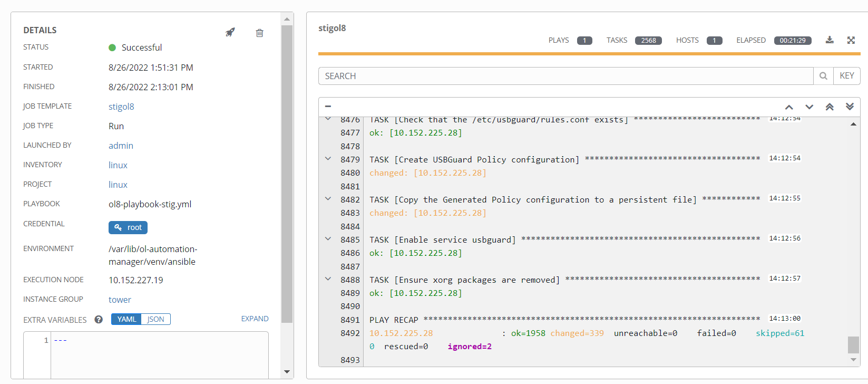Click the 14:12:56 task timestamp
Viewport: 868px width, 384px height.
(784, 238)
